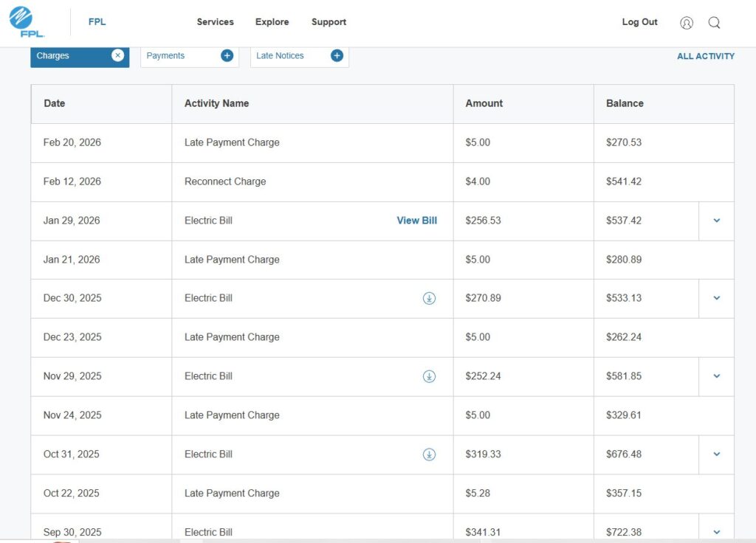Click the search magnifier icon

point(714,23)
